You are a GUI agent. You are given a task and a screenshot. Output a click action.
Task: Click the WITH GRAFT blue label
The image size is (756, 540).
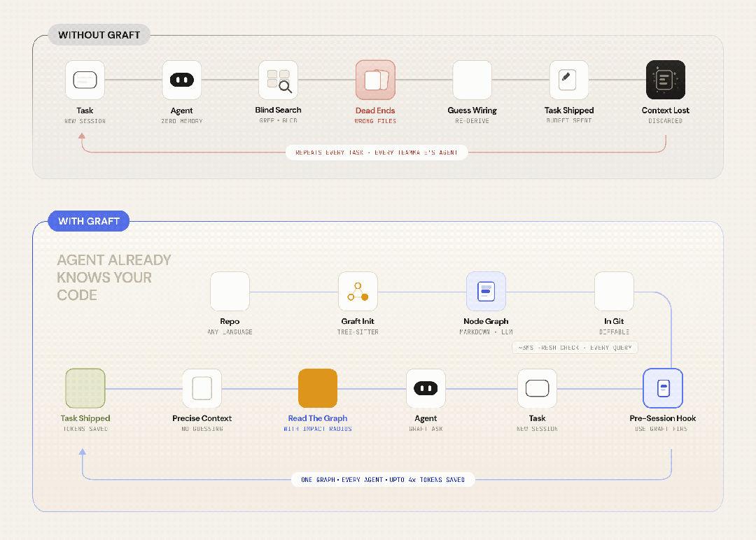tap(89, 221)
